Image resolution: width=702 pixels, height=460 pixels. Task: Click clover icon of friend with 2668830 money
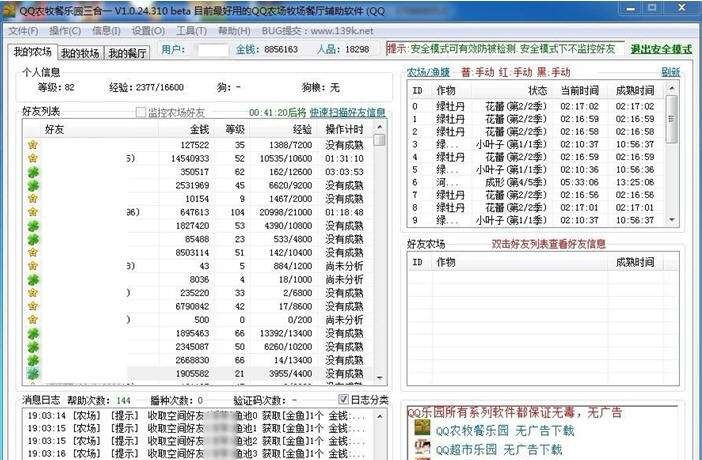point(33,360)
